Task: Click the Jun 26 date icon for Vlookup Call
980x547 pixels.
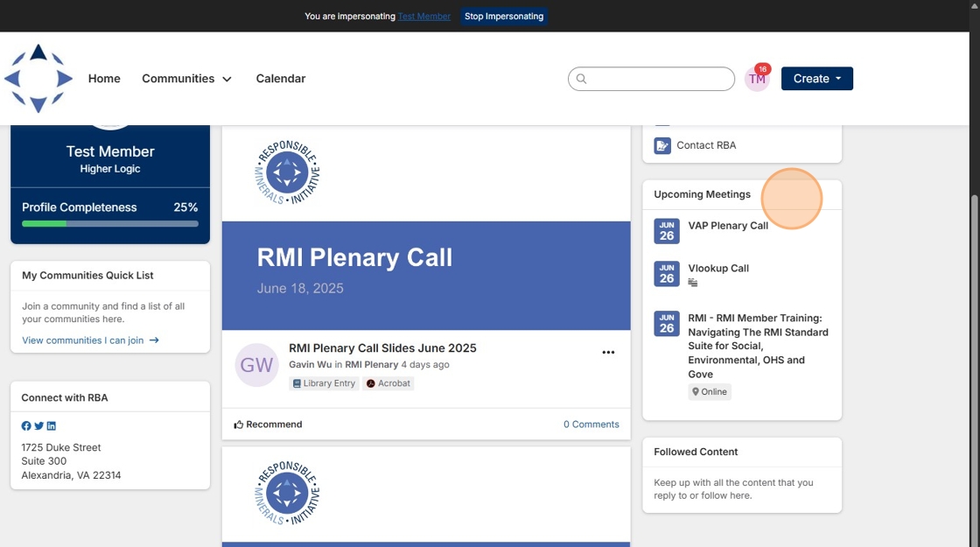Action: (667, 274)
